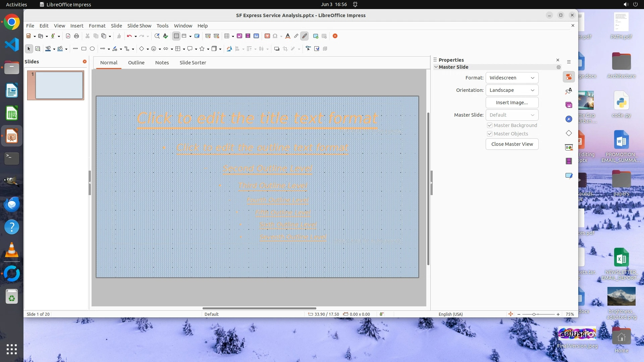Image resolution: width=644 pixels, height=362 pixels.
Task: Toggle Display Grid toolbar button
Action: click(176, 36)
